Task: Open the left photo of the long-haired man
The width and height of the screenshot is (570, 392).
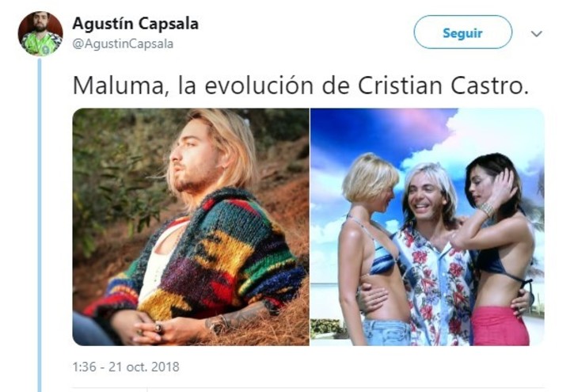Action: 191,227
